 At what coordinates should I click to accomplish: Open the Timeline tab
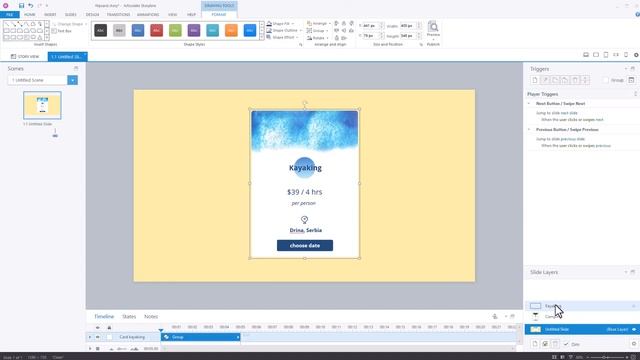click(x=104, y=316)
